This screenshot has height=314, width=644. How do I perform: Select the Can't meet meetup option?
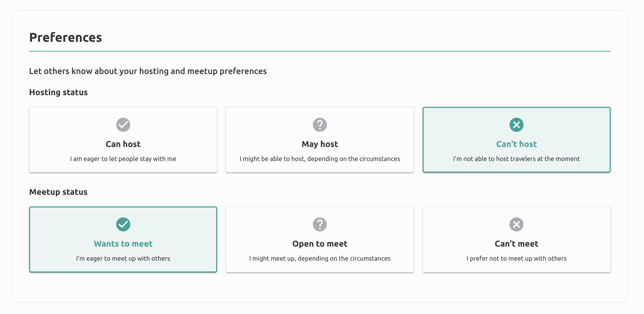517,240
